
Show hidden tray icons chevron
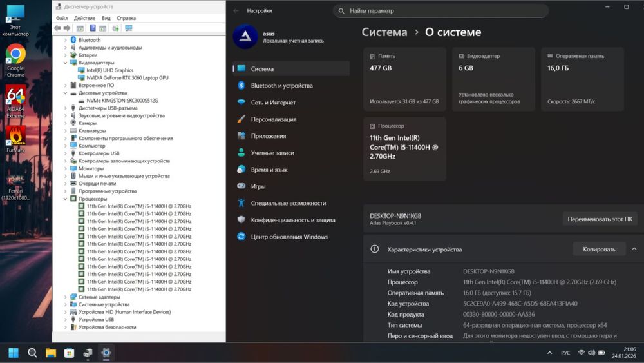pos(549,353)
